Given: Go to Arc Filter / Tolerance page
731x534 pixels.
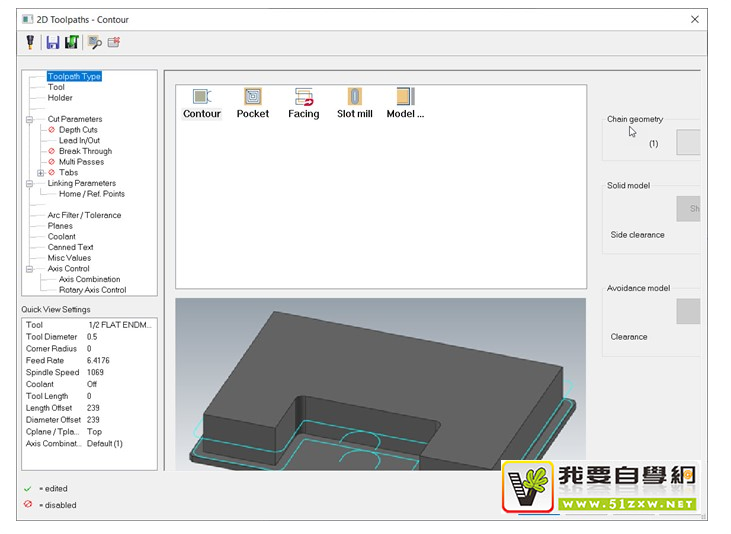Looking at the screenshot, I should pyautogui.click(x=84, y=215).
